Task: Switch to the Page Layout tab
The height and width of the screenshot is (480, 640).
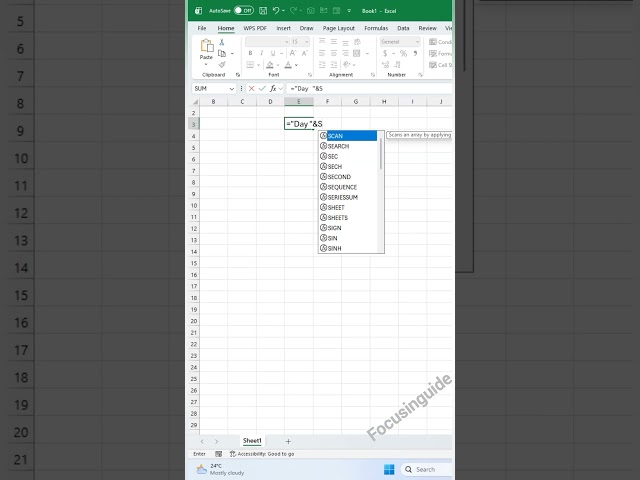Action: click(x=338, y=28)
